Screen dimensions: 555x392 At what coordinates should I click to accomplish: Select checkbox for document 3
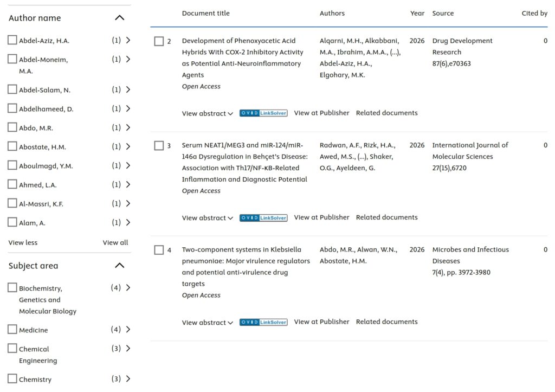coord(159,145)
